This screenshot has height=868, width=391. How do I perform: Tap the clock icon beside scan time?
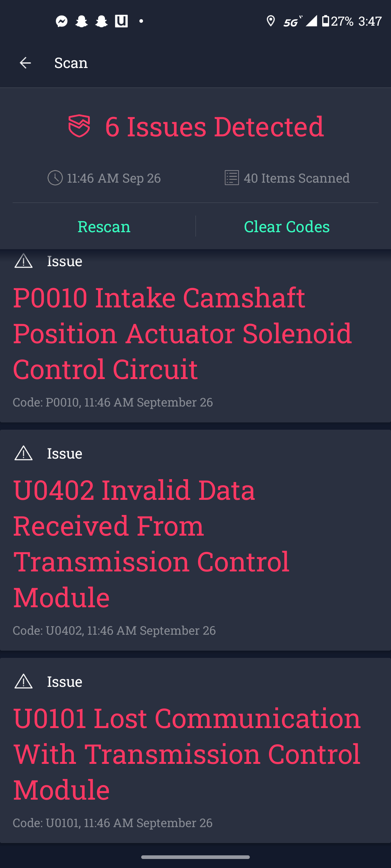(55, 178)
